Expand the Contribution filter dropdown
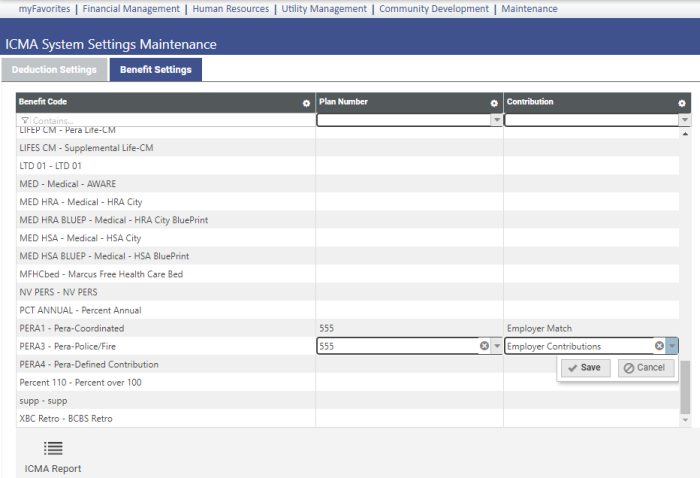Screen dimensions: 700x478 pos(685,120)
